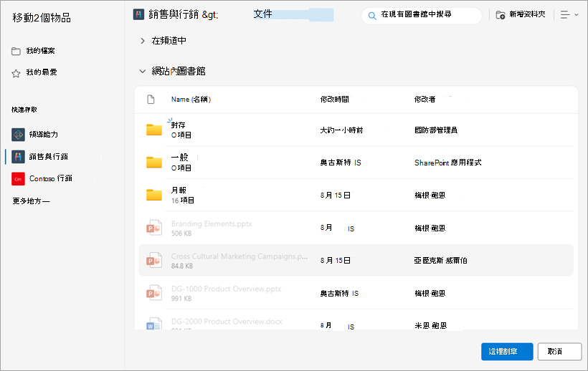Click the 銷售與行銷 site icon in breadcrumb

click(x=138, y=14)
